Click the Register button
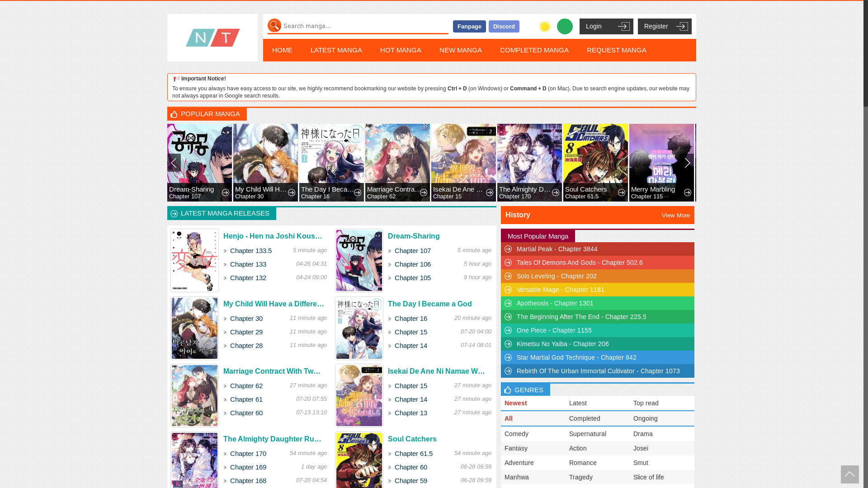Image resolution: width=868 pixels, height=488 pixels. 665,26
